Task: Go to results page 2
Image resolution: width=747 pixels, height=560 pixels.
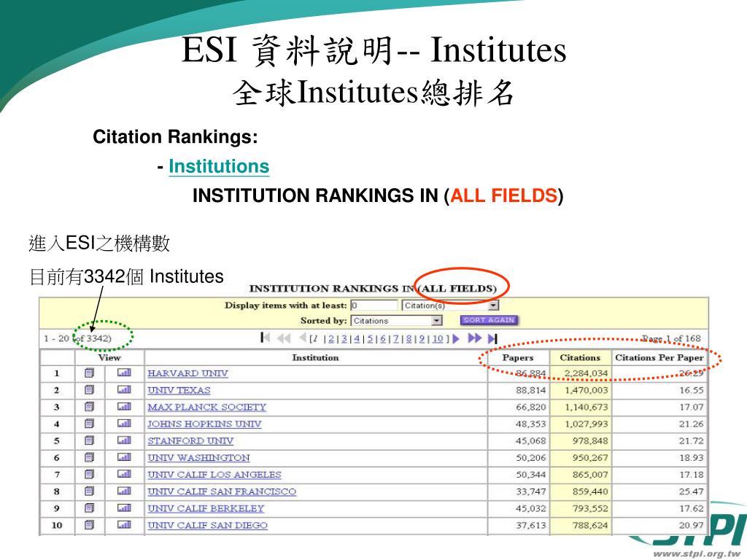Action: pos(331,338)
